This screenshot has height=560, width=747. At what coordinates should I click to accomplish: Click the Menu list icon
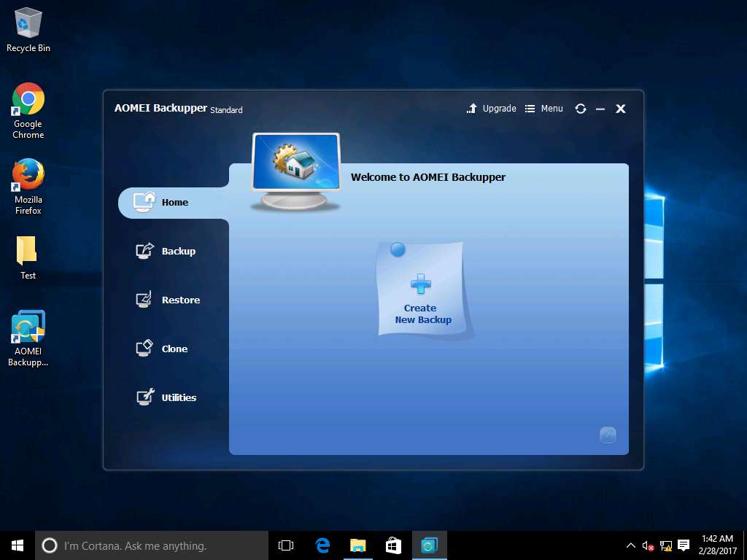[530, 109]
